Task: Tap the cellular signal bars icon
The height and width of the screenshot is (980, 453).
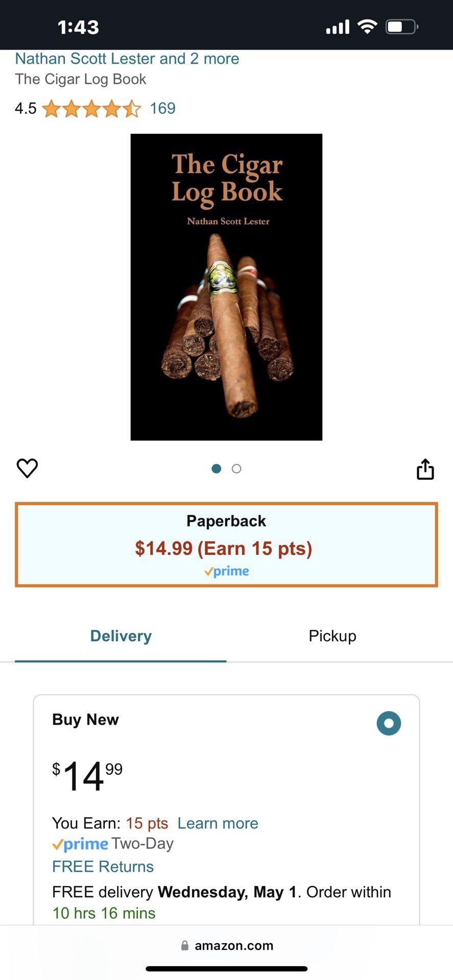Action: pos(338,27)
